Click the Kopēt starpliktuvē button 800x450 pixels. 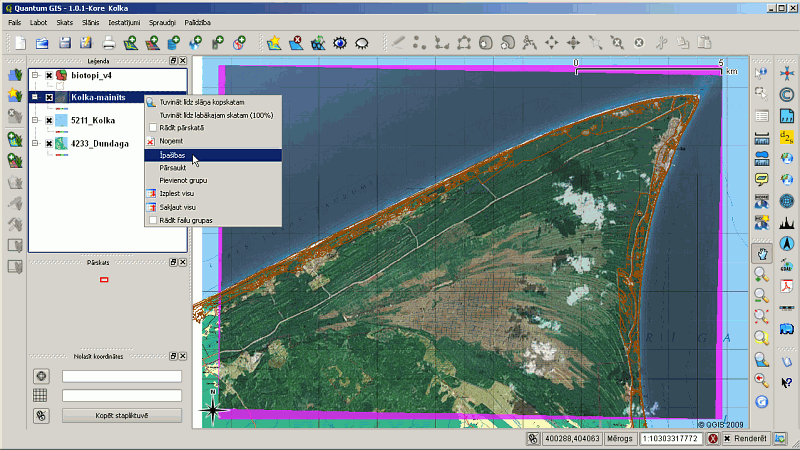point(122,415)
